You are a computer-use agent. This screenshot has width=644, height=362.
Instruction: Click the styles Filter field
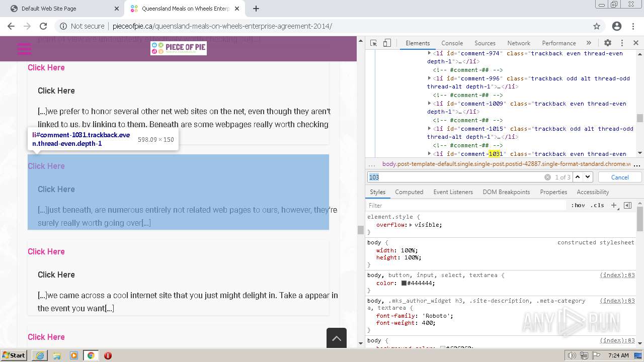[x=466, y=206]
